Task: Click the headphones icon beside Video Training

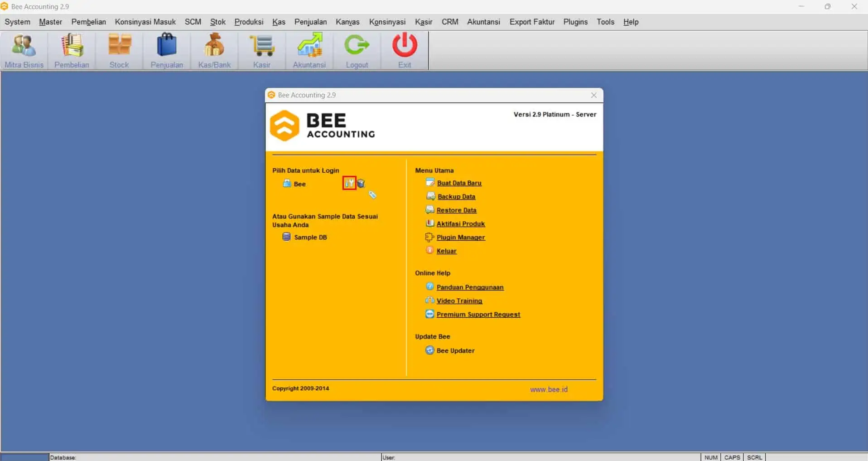Action: point(430,300)
